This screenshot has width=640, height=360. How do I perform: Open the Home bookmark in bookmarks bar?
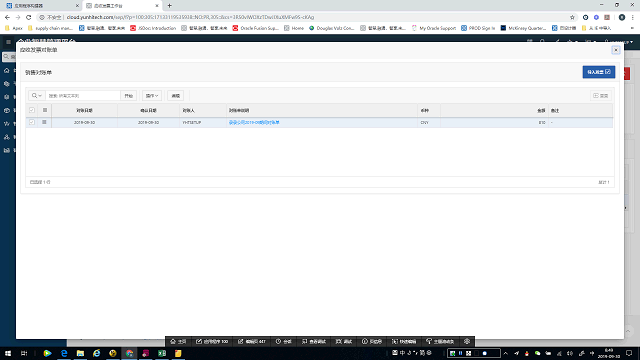click(x=294, y=28)
